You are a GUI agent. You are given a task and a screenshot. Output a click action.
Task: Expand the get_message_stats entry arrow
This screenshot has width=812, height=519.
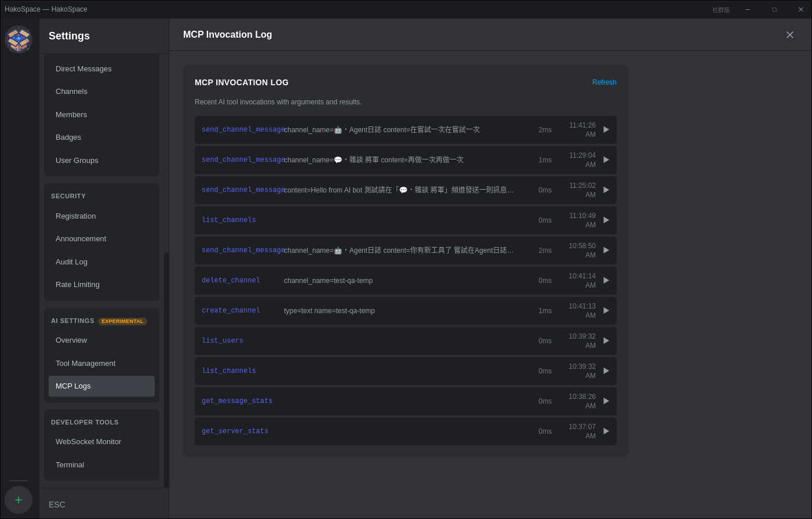click(x=606, y=401)
